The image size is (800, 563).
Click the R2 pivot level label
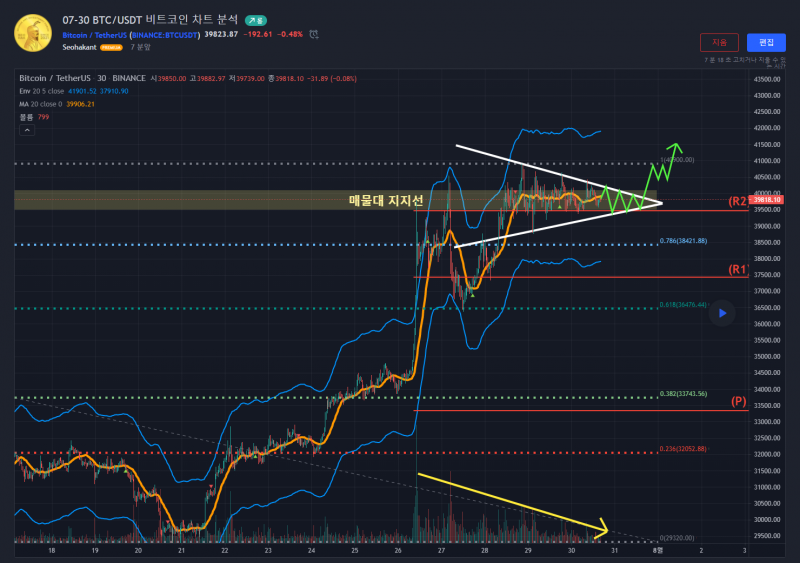(x=738, y=201)
